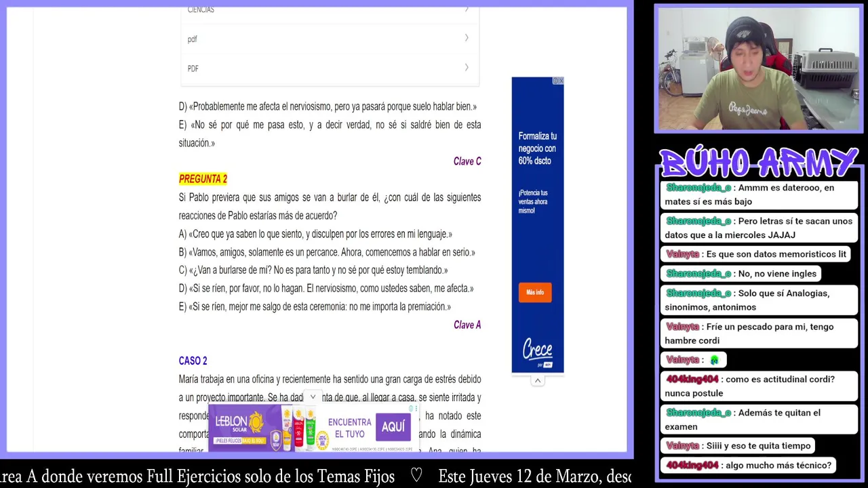Image resolution: width=868 pixels, height=488 pixels.
Task: Click the question text 'Si Pablo previera que sus amigos'
Action: click(x=330, y=206)
